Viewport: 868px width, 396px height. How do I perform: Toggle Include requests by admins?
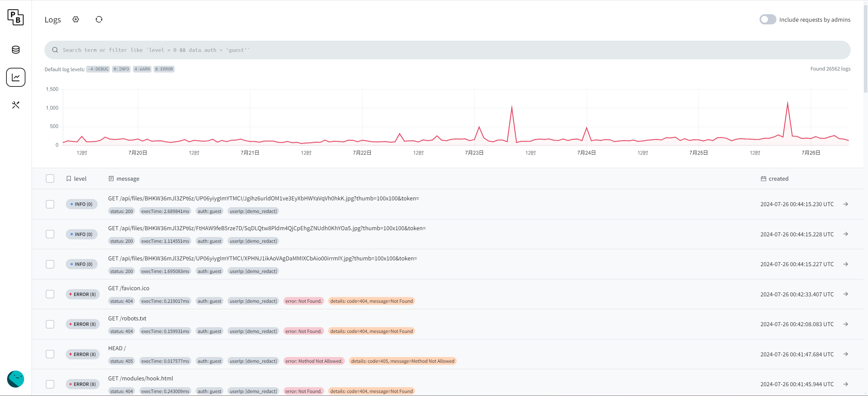(x=768, y=19)
